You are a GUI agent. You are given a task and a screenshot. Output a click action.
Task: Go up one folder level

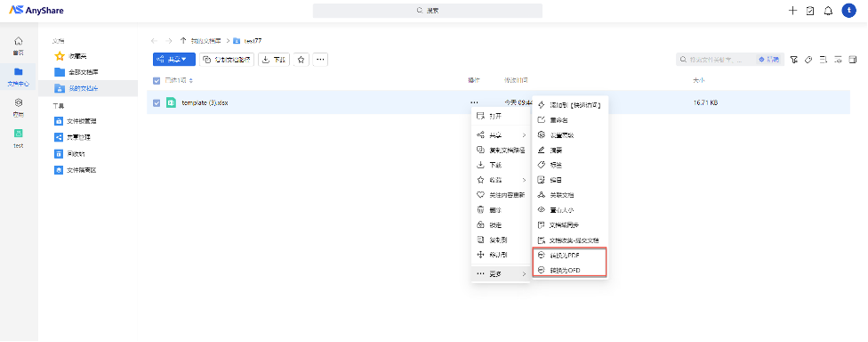click(x=183, y=41)
